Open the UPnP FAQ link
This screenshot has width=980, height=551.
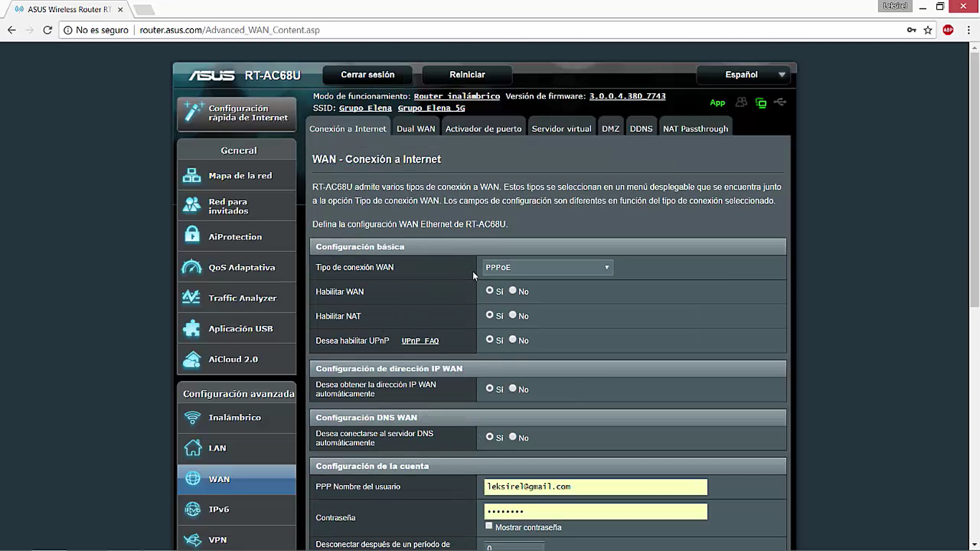(420, 341)
